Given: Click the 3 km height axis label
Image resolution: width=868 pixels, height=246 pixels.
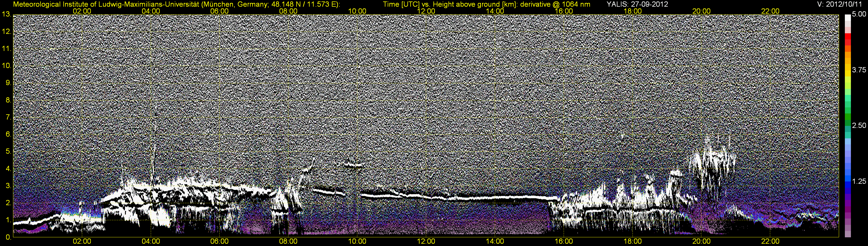Looking at the screenshot, I should click(x=8, y=186).
